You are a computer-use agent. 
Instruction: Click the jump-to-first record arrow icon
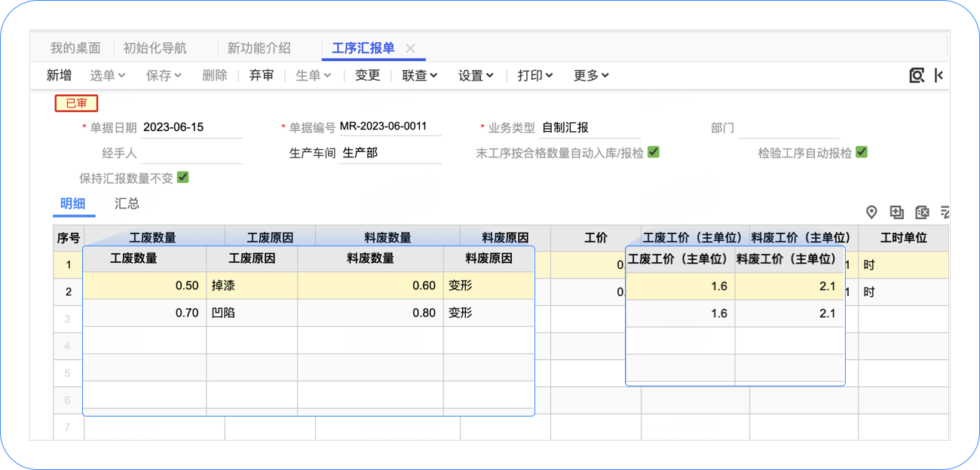939,75
